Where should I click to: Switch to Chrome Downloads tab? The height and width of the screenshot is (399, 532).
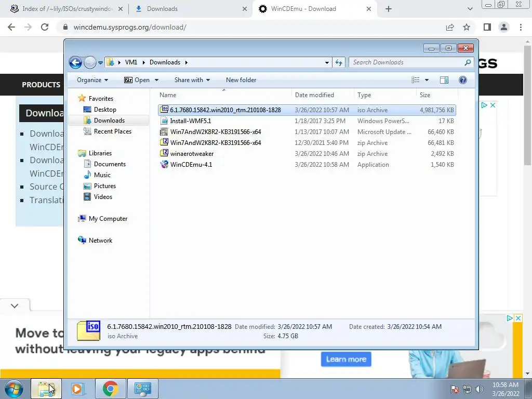coord(162,9)
